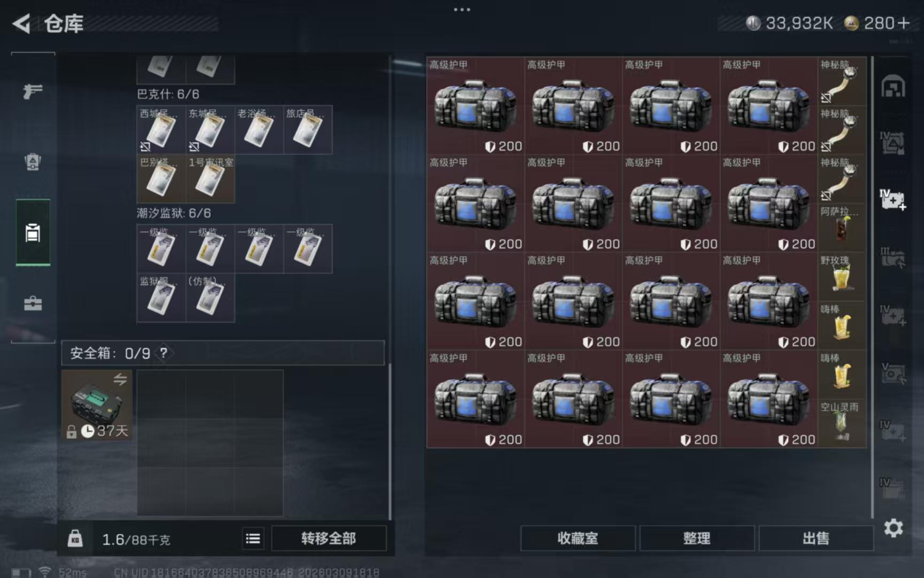Select the top-left 高级护甲 repair bag
The height and width of the screenshot is (578, 924).
(475, 105)
